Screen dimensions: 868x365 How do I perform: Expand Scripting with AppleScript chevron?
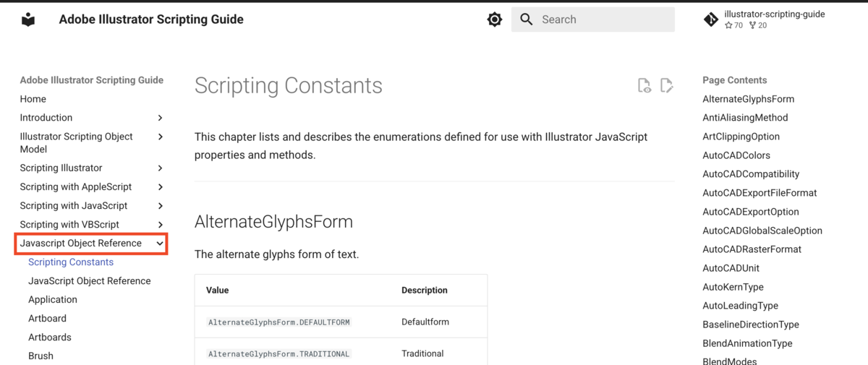click(160, 187)
